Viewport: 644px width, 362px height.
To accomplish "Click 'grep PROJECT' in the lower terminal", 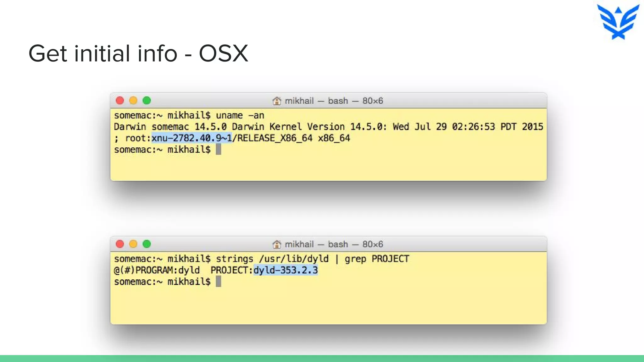I will pyautogui.click(x=377, y=259).
